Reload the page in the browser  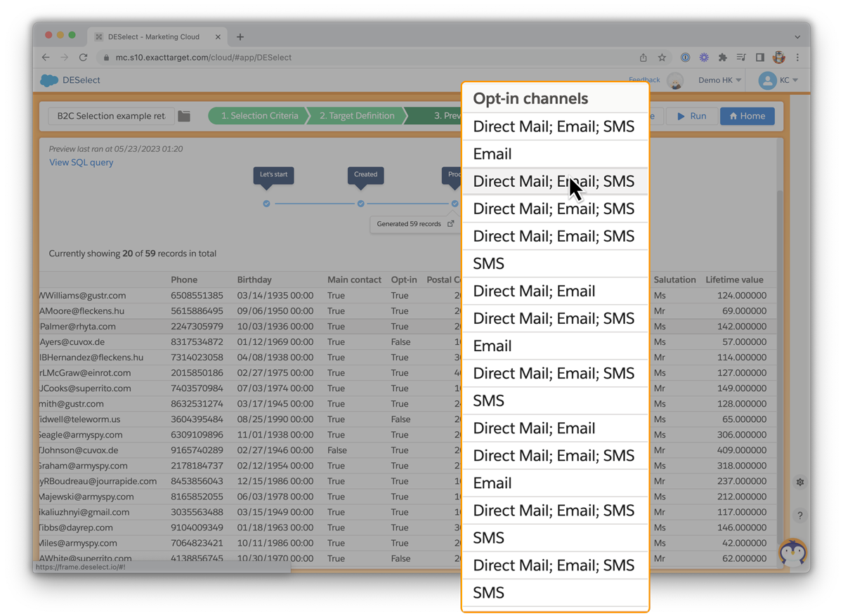(83, 58)
